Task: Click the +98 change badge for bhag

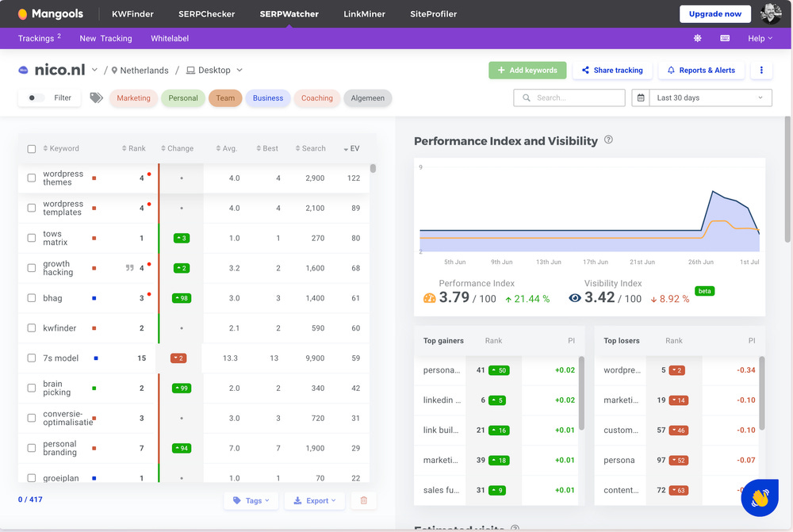Action: pyautogui.click(x=182, y=298)
